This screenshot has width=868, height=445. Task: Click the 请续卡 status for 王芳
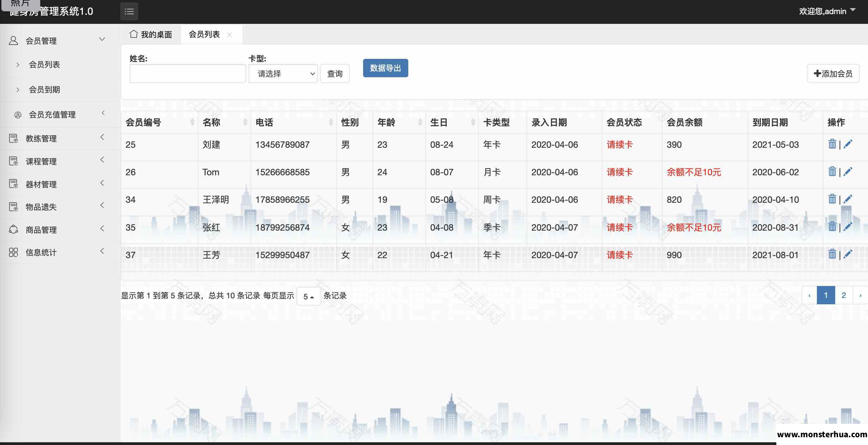click(620, 255)
